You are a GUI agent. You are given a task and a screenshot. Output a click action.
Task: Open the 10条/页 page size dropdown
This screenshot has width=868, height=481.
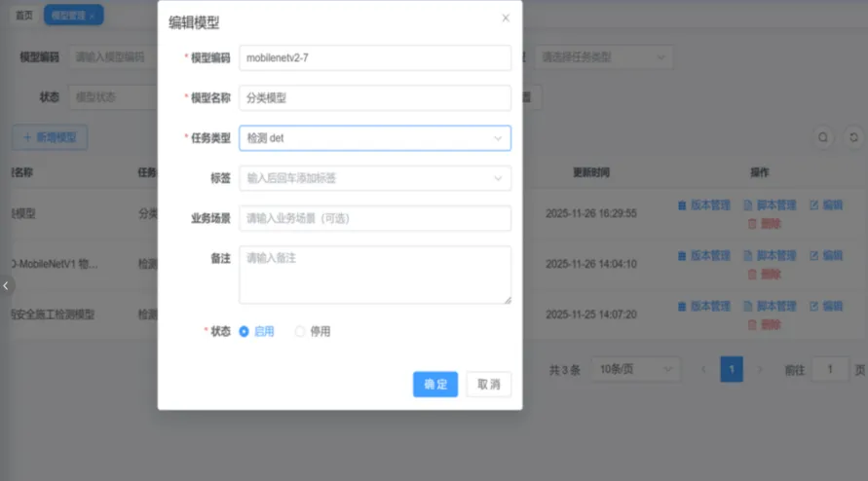point(635,369)
